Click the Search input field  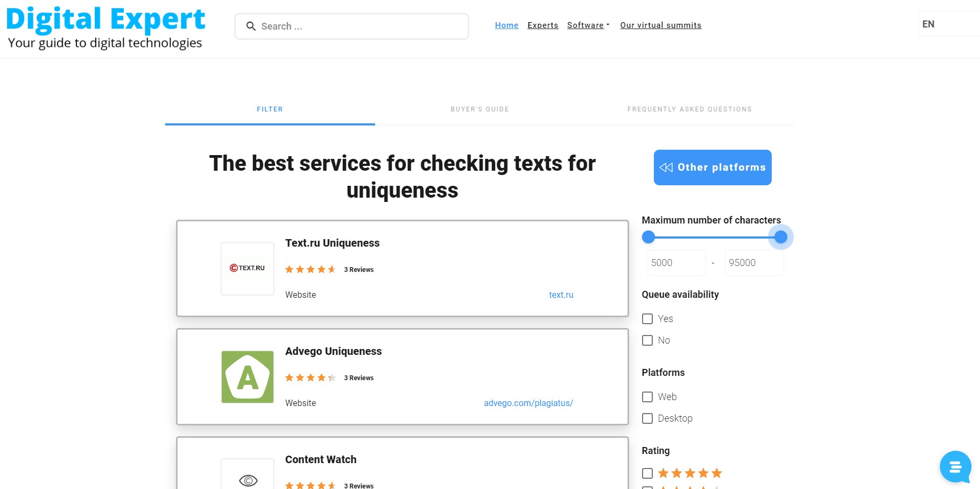(351, 26)
